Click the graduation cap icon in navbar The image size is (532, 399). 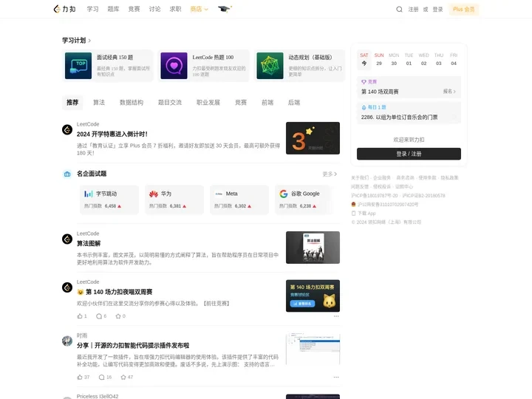pos(225,9)
